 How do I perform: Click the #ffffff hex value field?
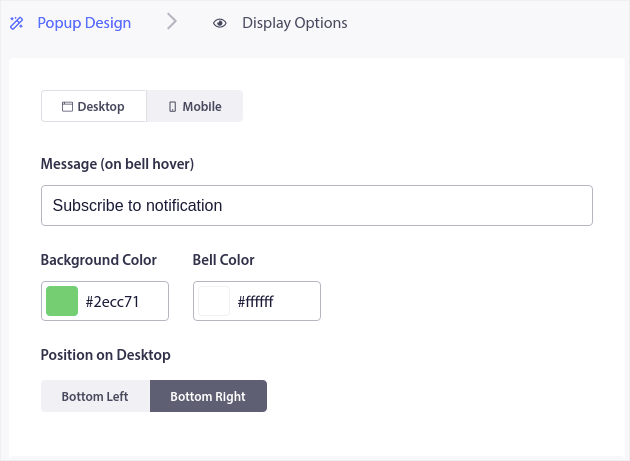[x=275, y=301]
